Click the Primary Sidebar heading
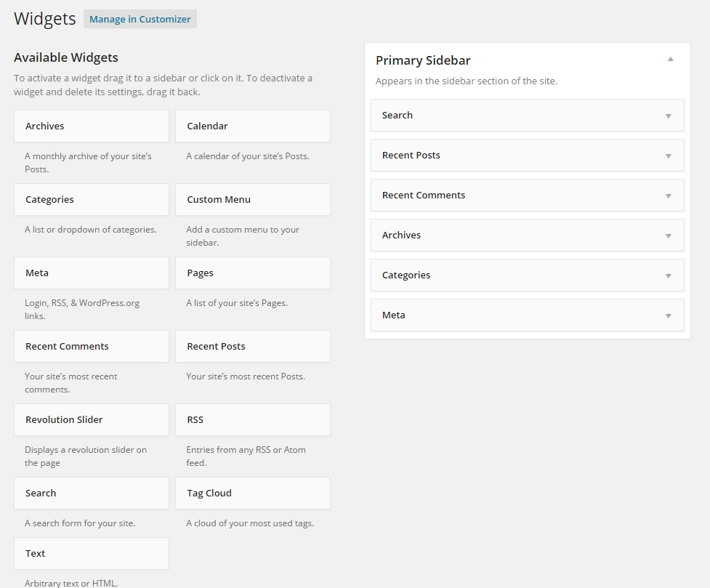The image size is (710, 588). point(423,60)
